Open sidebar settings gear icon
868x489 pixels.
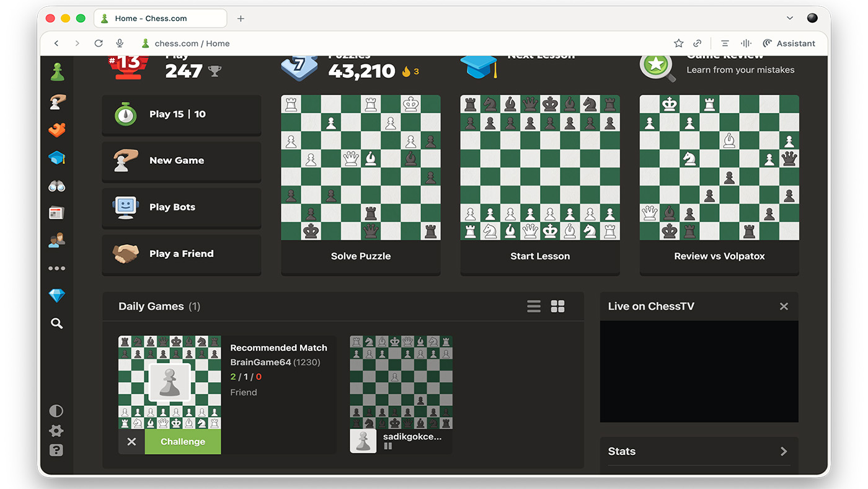[56, 431]
